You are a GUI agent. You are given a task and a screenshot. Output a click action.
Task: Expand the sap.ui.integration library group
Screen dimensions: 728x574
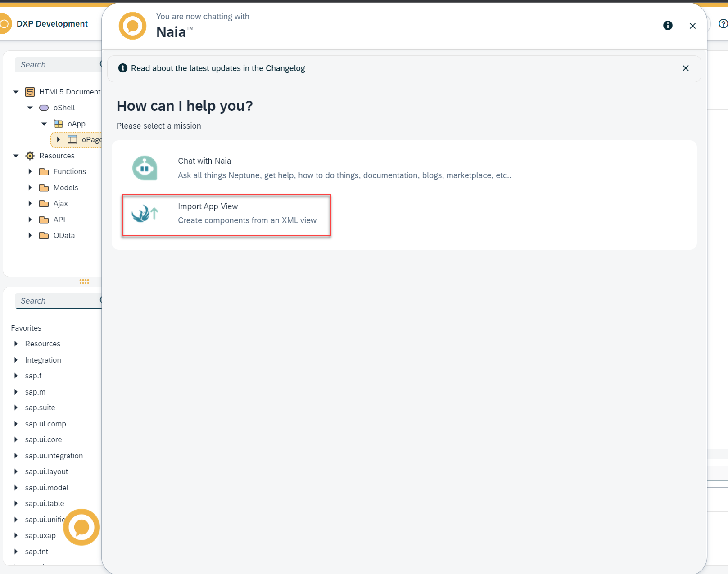click(16, 456)
